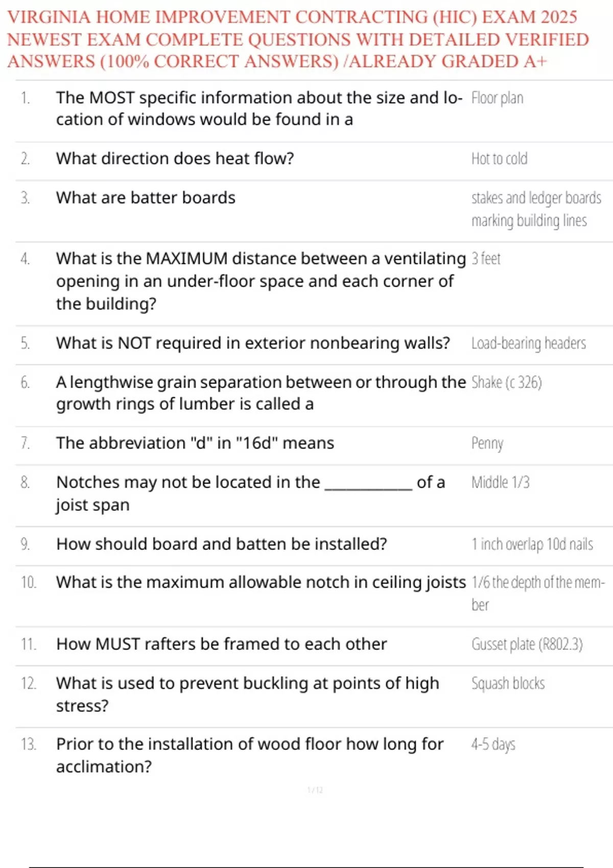The image size is (613, 868).
Task: Click the "4-5 days" answer
Action: coord(493,744)
